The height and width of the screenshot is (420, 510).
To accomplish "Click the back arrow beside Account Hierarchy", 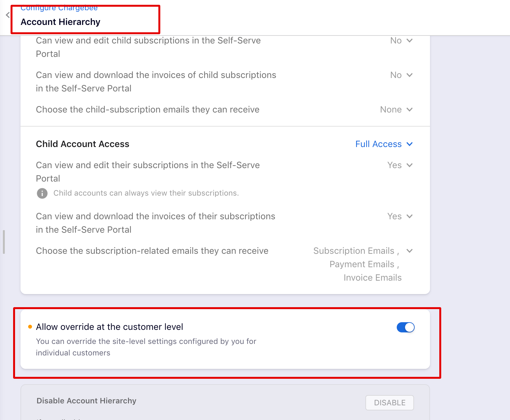I will point(8,15).
